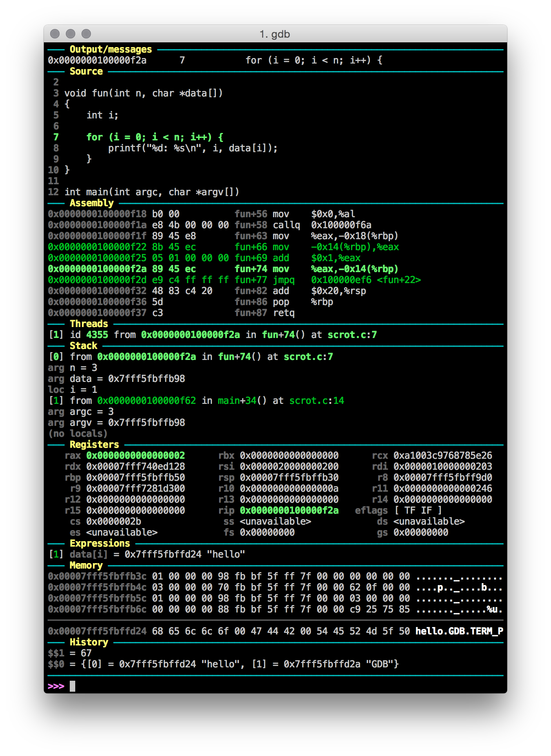Viewport: 551px width, 756px height.
Task: Click memory row 0x00007fff5fbffb3c
Action: pos(275,576)
